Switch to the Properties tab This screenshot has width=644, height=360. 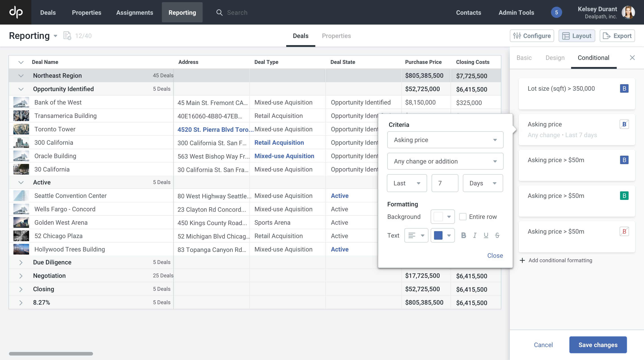coord(336,36)
